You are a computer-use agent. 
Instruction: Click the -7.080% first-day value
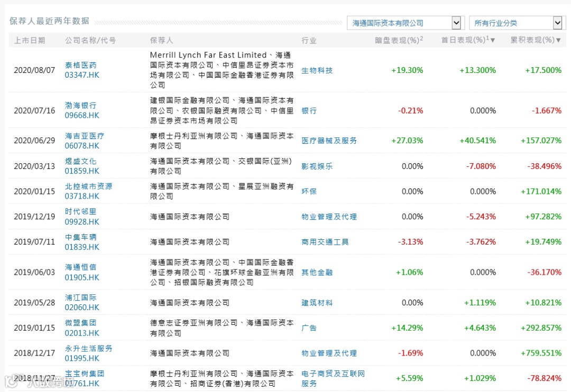click(481, 166)
